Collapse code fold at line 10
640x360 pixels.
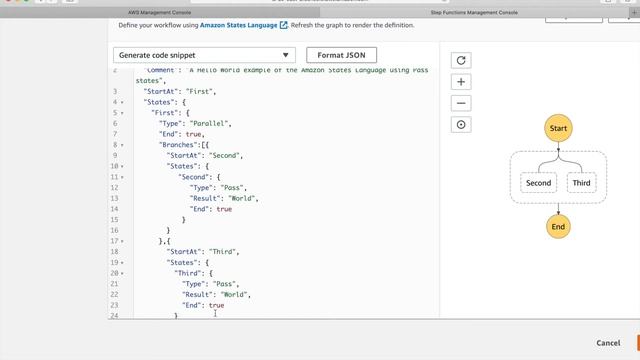122,167
